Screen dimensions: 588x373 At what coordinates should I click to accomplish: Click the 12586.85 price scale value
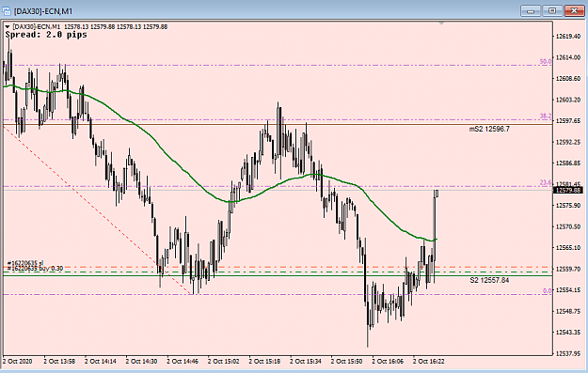567,163
